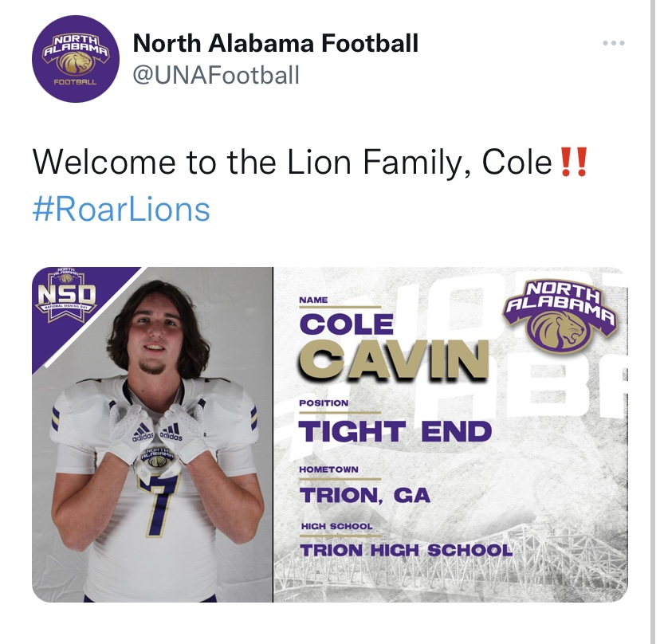Click the NAME label above COLE

[313, 300]
